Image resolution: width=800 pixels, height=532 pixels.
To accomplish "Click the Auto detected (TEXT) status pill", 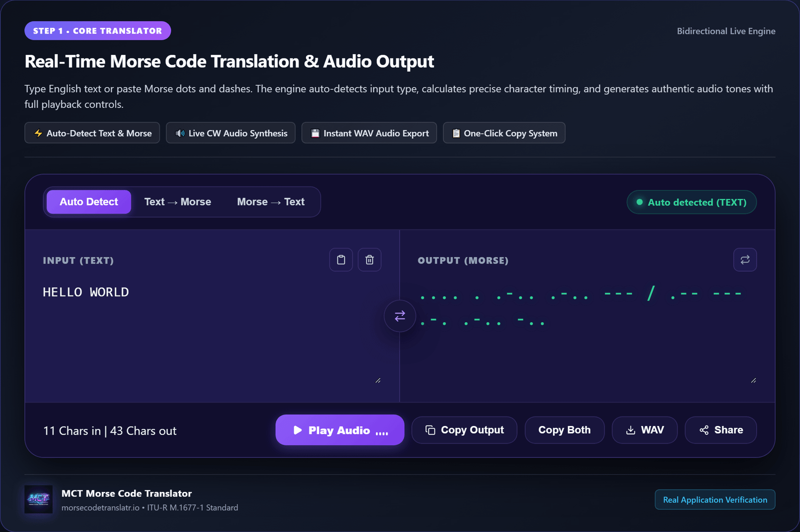I will pos(691,202).
